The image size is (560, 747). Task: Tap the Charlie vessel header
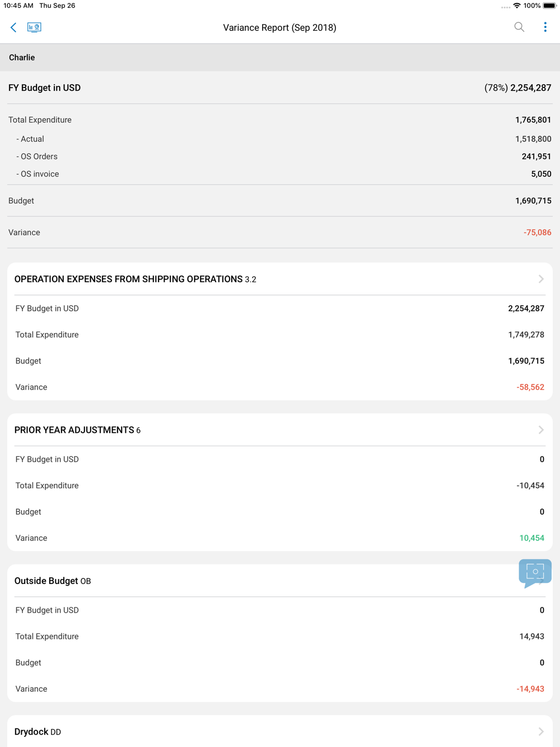(22, 58)
